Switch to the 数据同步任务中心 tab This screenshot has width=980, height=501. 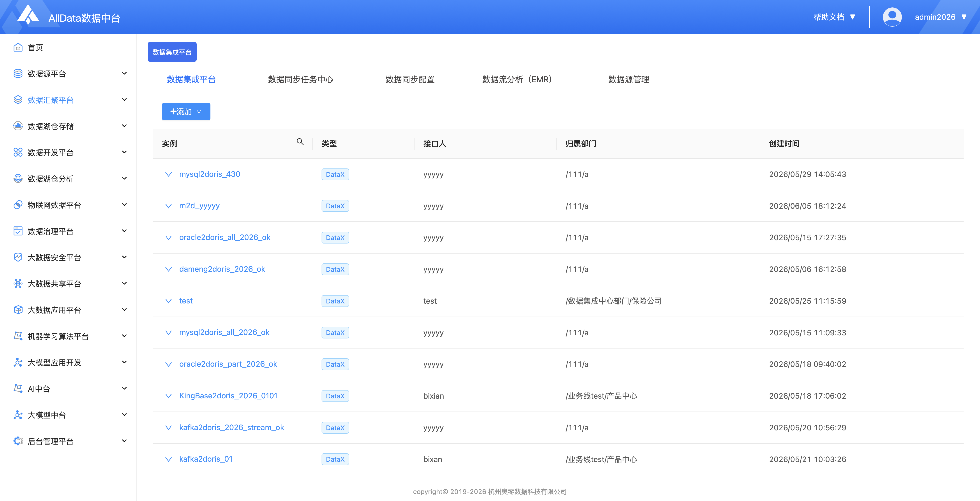[x=301, y=79]
